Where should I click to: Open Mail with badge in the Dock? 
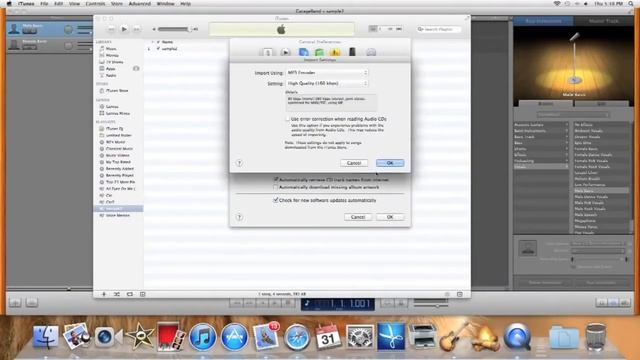(266, 337)
